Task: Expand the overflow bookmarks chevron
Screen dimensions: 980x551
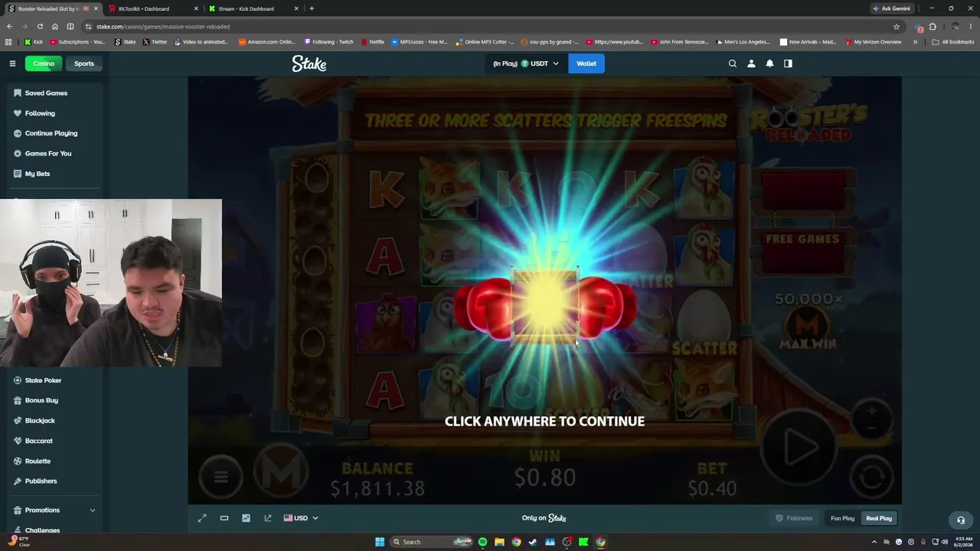Action: click(x=915, y=42)
